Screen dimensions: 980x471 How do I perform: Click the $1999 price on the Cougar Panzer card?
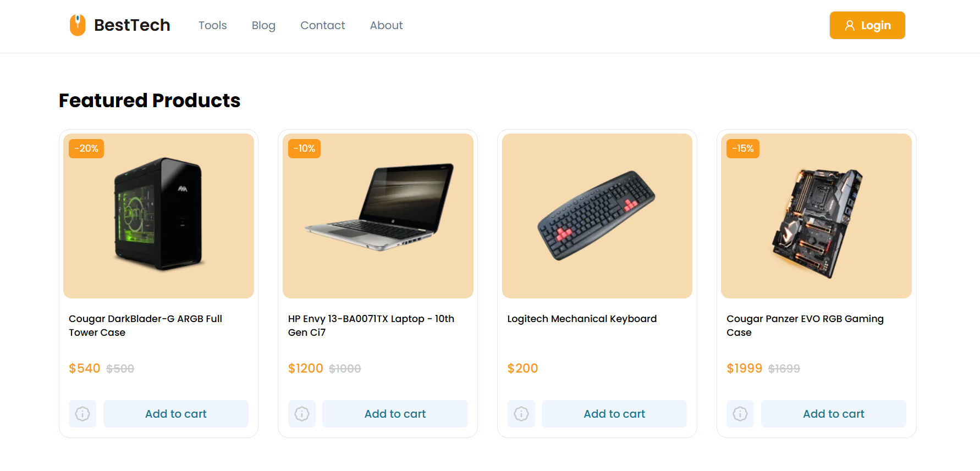745,368
